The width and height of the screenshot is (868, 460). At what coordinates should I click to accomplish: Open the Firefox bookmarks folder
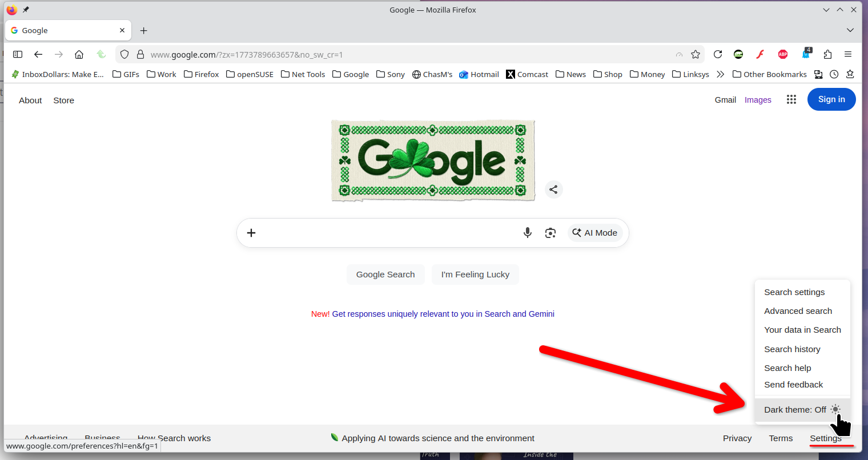coord(202,74)
